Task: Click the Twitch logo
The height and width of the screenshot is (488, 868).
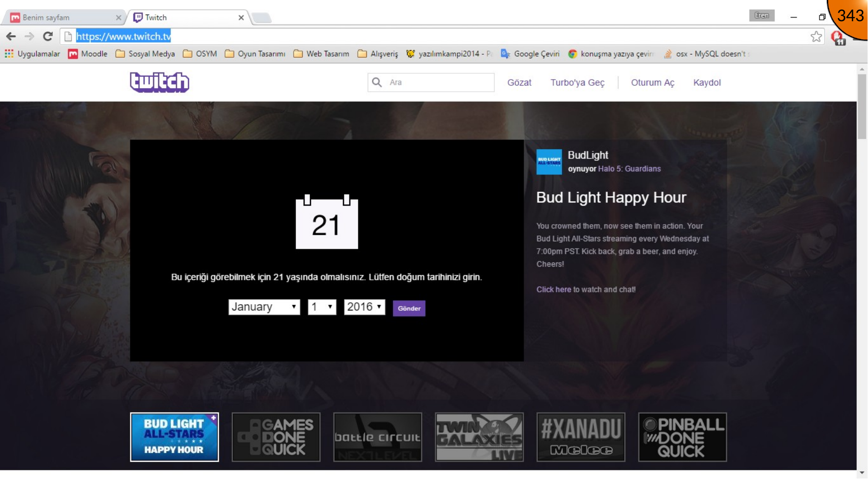Action: pos(160,82)
